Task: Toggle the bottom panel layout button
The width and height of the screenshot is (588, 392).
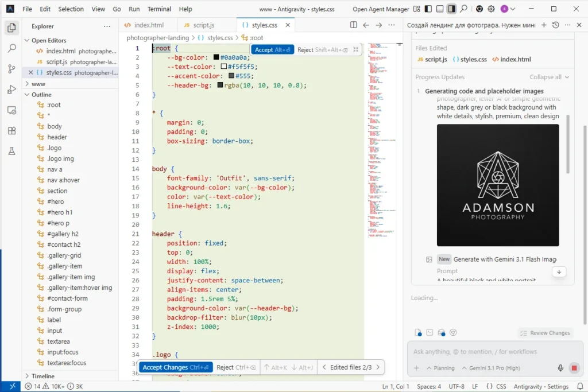Action: coord(440,9)
